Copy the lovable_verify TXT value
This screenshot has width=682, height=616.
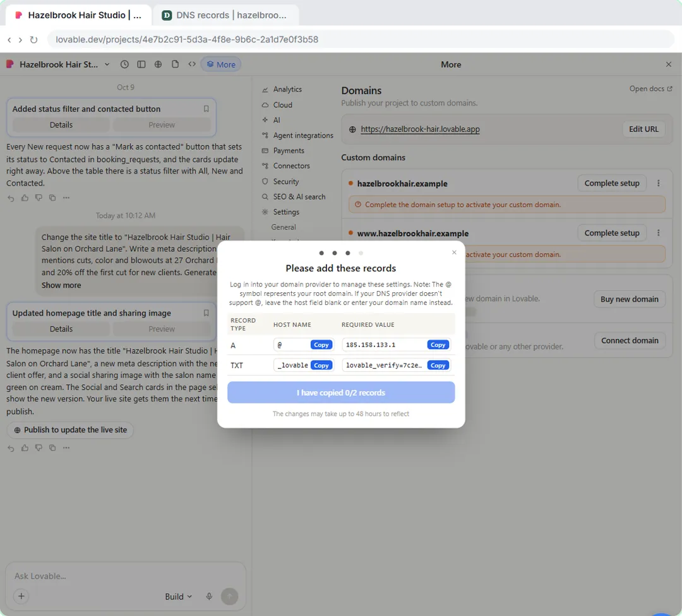coord(438,365)
